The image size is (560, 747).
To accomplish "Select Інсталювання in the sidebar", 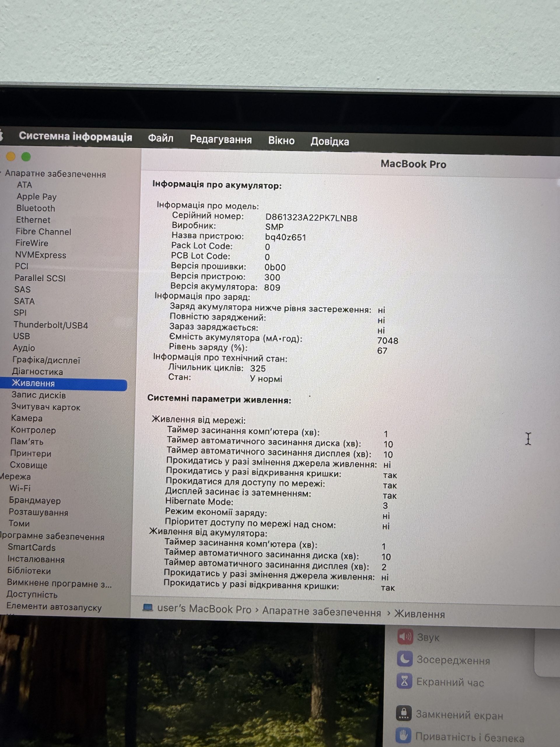I will click(x=36, y=559).
